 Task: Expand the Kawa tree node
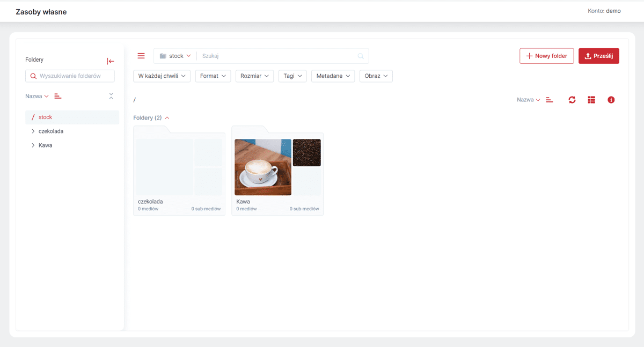point(33,145)
